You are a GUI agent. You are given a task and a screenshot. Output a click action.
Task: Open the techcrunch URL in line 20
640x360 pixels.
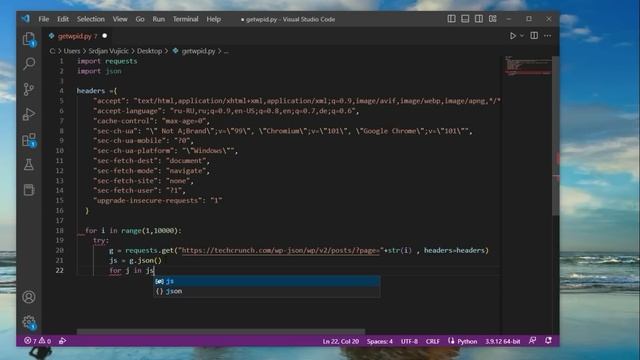pyautogui.click(x=280, y=251)
